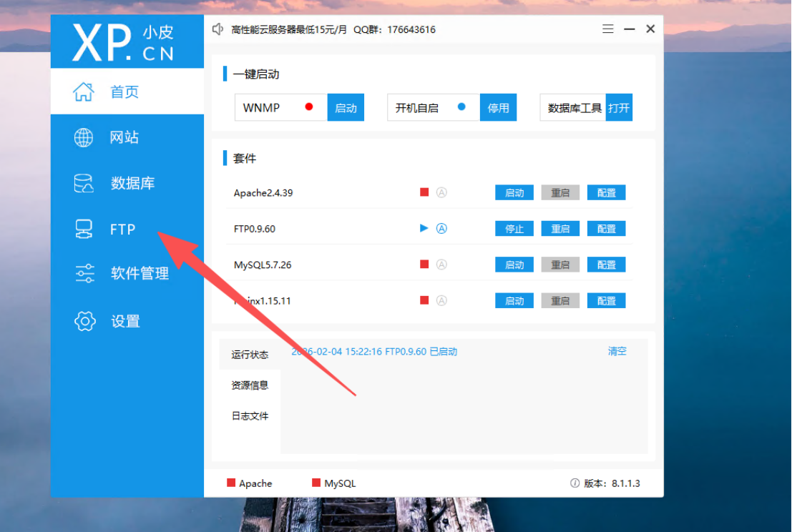Screen dimensions: 792x532
Task: Open 配置 for Apache2.4.39
Action: (606, 193)
